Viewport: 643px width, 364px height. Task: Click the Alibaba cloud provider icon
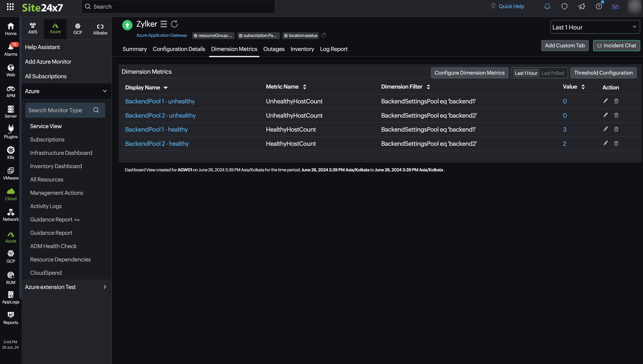pyautogui.click(x=99, y=28)
